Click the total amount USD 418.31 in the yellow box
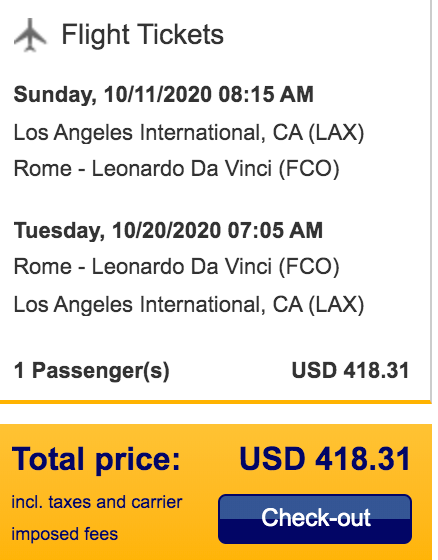Screen dimensions: 438x560 click(325, 459)
